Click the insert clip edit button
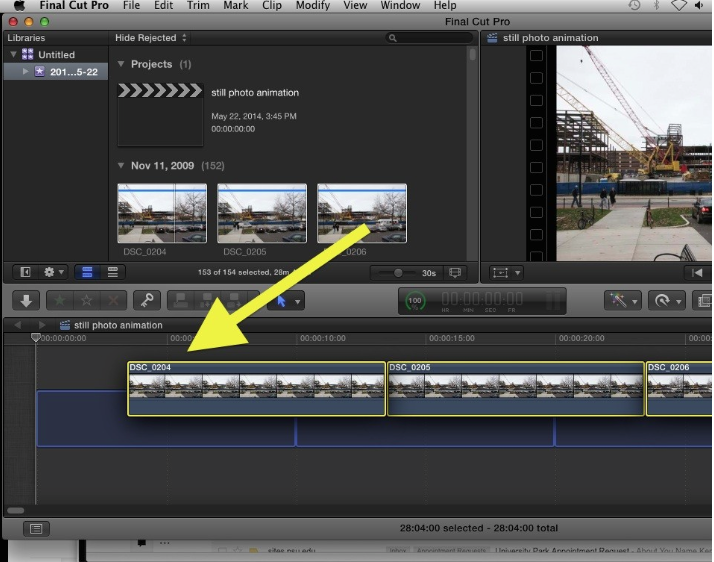Screen dimensions: 714x562 [x=207, y=301]
